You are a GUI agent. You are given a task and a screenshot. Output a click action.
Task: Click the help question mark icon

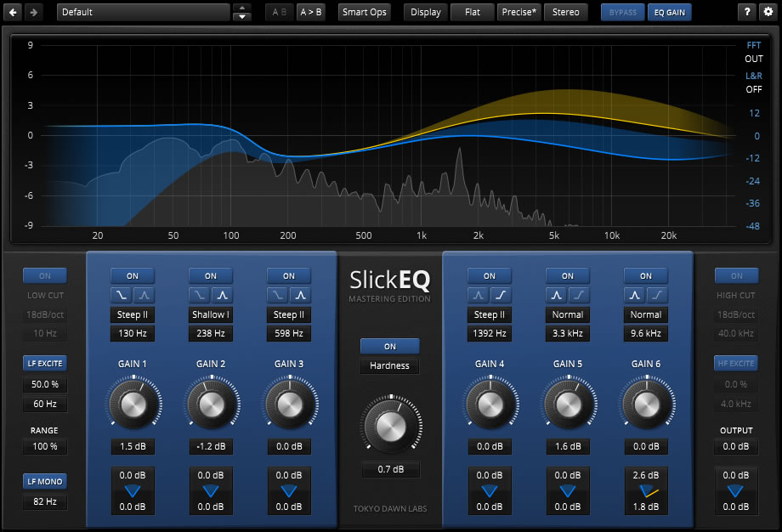[x=746, y=12]
